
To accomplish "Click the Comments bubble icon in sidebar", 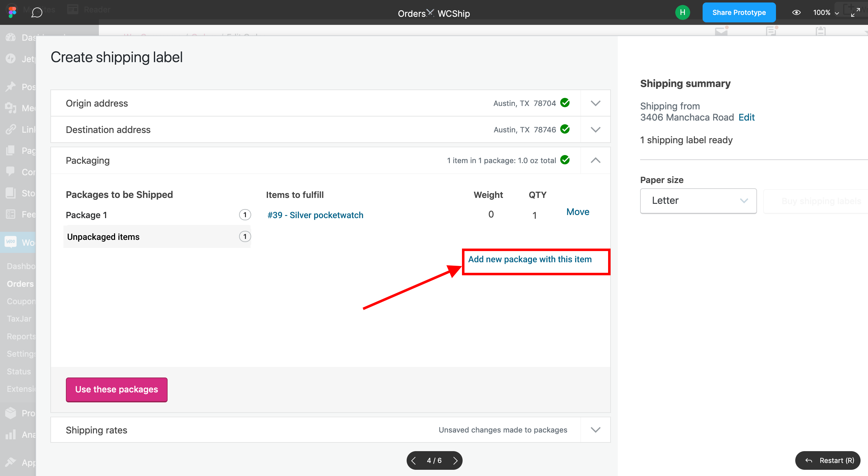I will click(11, 172).
